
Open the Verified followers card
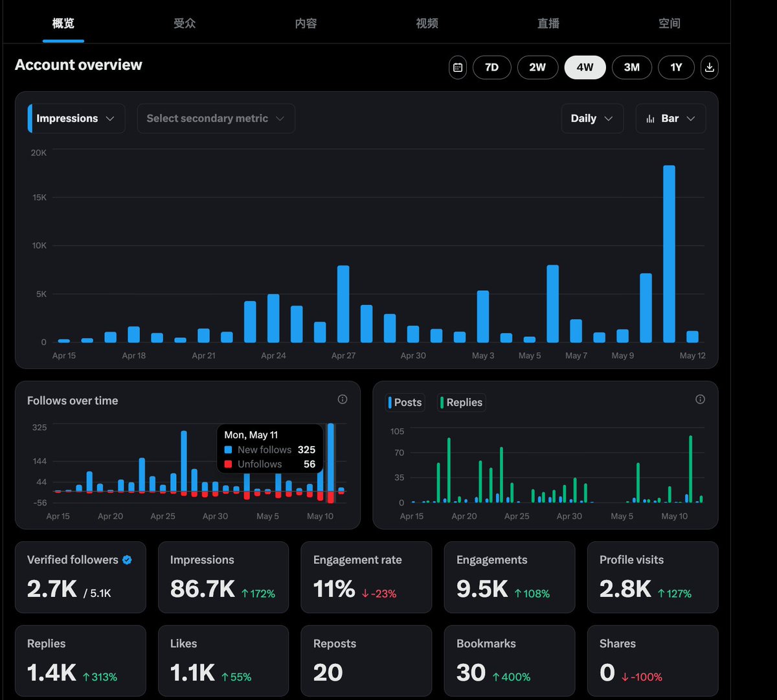point(81,578)
